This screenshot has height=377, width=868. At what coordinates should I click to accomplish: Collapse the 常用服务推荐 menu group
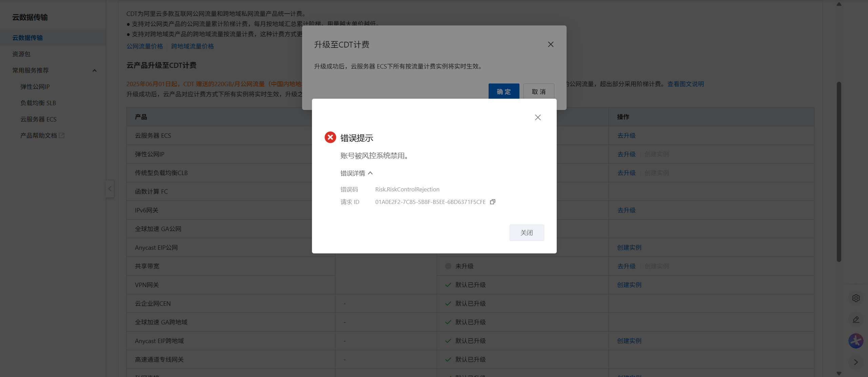coord(95,71)
